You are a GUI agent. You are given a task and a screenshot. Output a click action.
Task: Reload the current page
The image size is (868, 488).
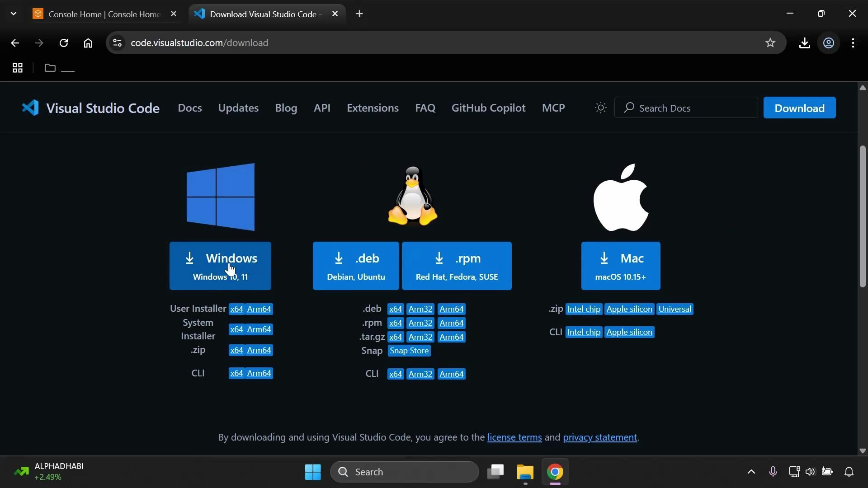tap(63, 43)
